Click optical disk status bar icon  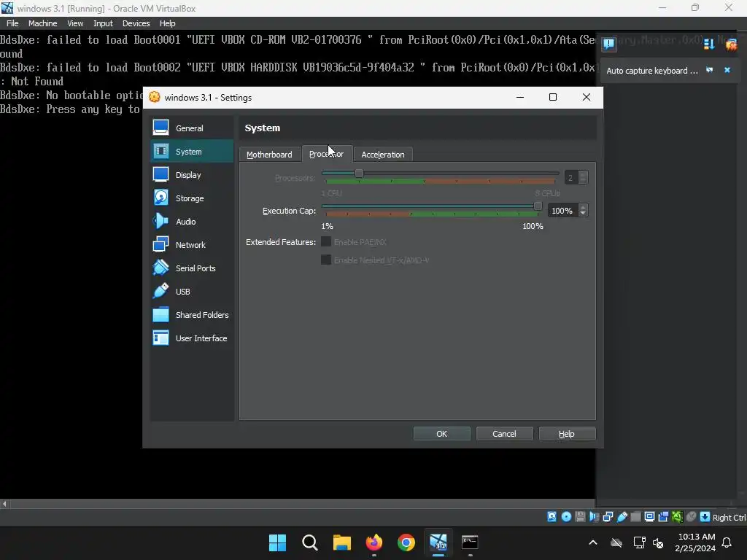pos(566,517)
